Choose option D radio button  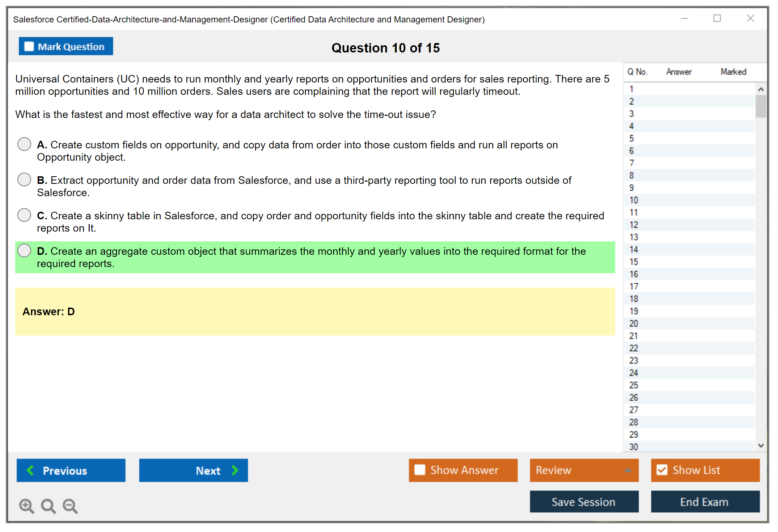(x=24, y=250)
